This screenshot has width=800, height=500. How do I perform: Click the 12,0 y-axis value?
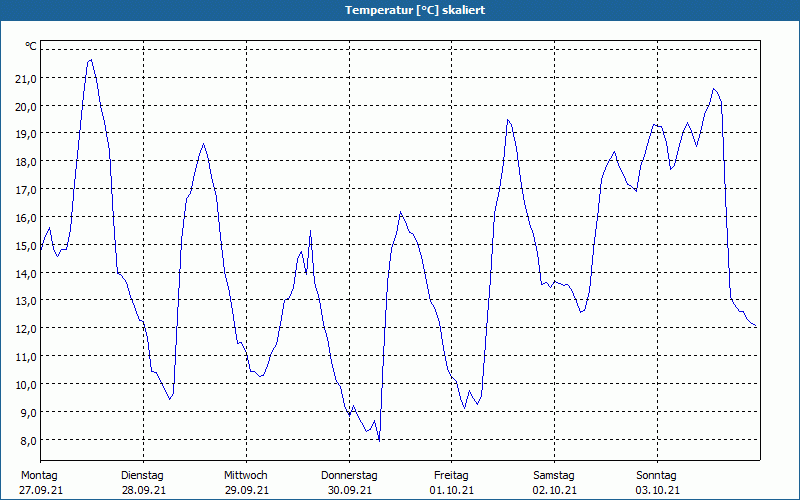[26, 329]
